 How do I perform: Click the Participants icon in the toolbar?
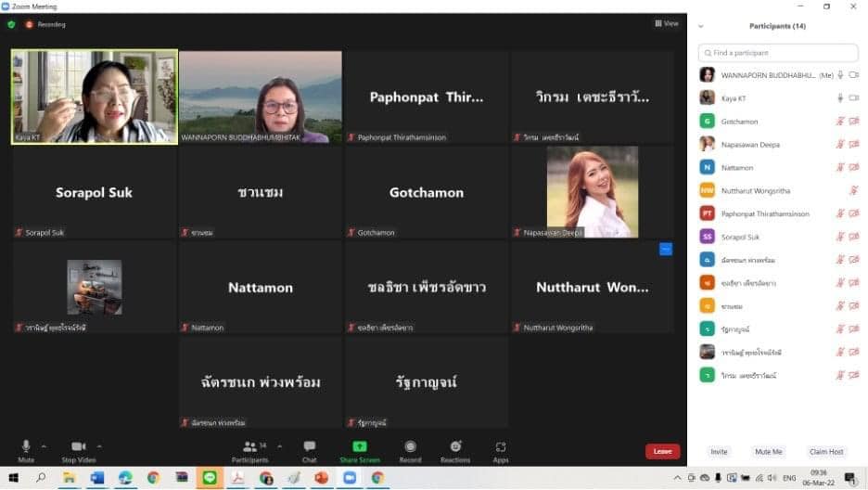pyautogui.click(x=249, y=446)
